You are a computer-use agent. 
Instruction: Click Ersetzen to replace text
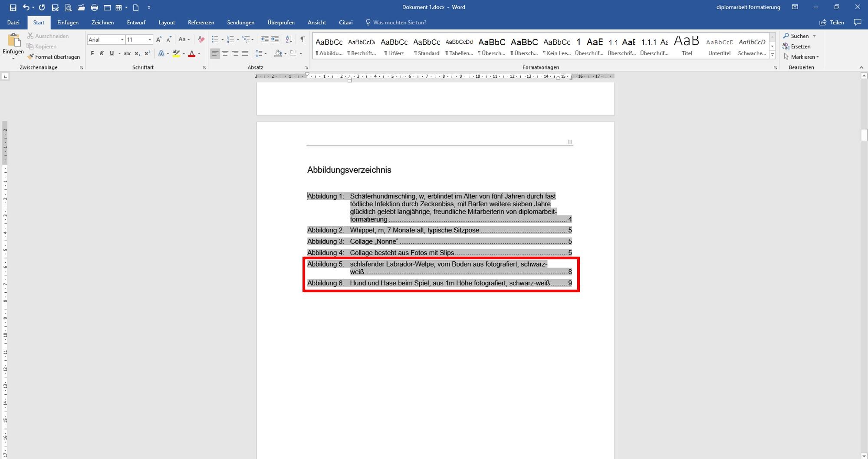tap(797, 46)
